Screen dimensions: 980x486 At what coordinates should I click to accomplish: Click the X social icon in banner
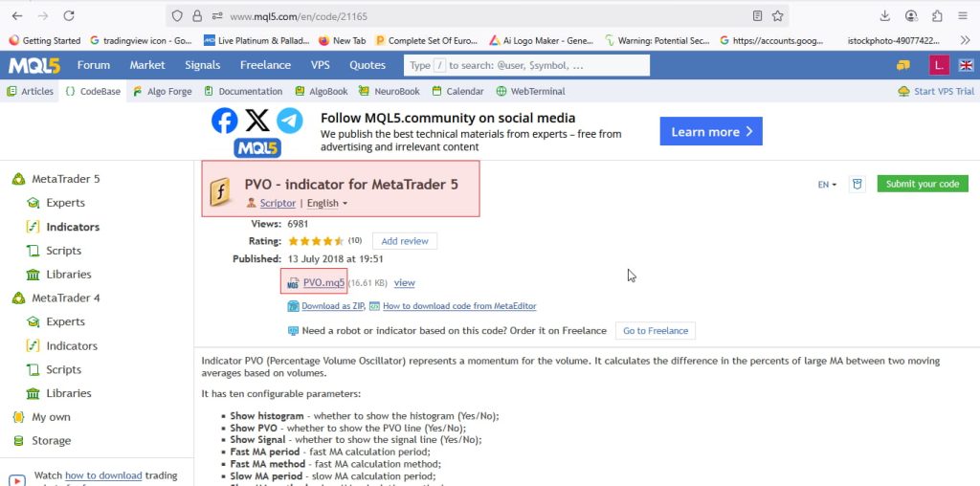click(x=257, y=121)
